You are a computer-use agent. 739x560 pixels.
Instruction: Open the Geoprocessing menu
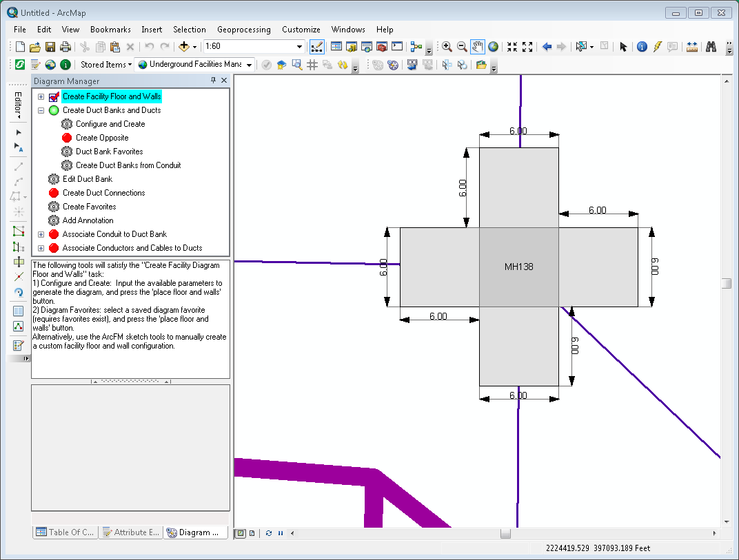(243, 29)
